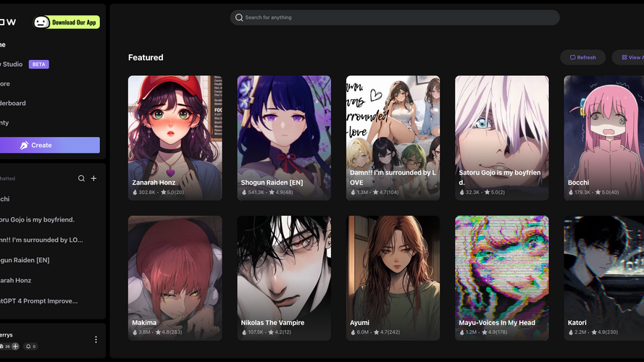Open the three-dot user options menu

click(x=96, y=340)
